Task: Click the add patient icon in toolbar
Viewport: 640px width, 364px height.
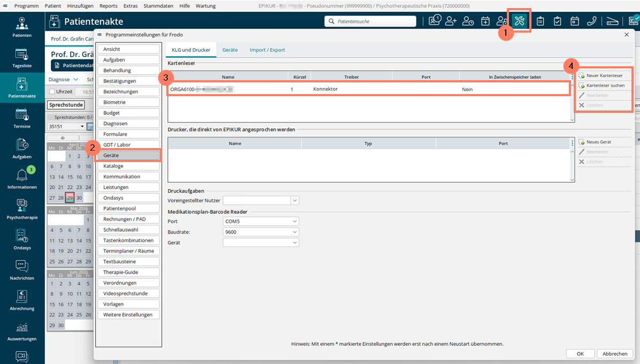Action: [x=451, y=21]
